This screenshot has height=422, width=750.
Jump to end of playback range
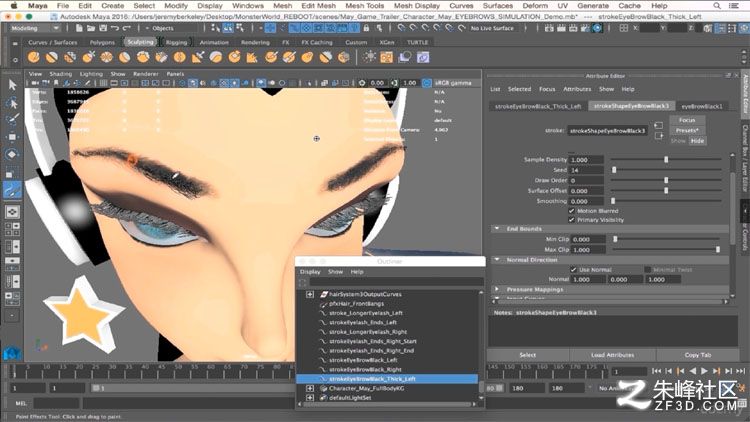pos(740,371)
